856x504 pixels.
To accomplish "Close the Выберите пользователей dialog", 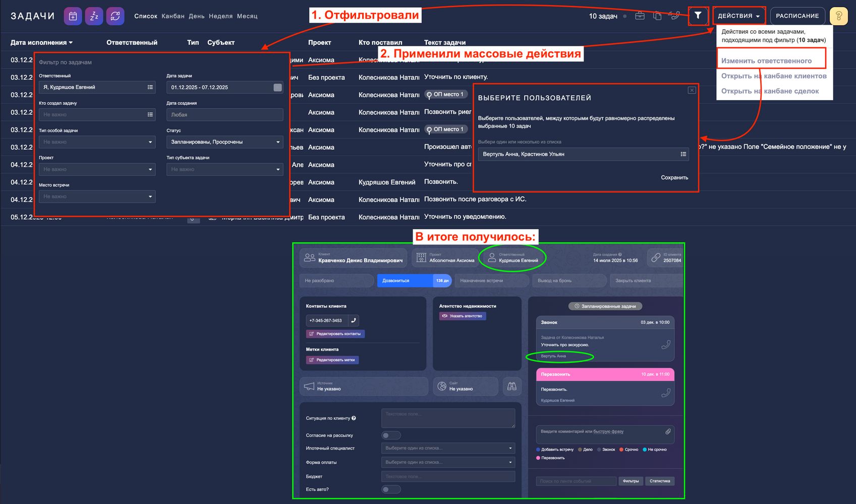I will 692,90.
